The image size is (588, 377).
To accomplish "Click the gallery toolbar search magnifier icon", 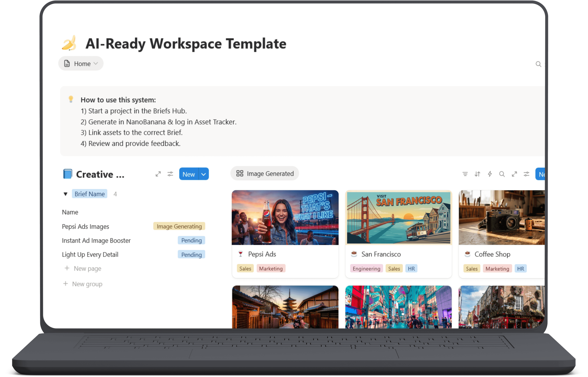I will point(502,174).
